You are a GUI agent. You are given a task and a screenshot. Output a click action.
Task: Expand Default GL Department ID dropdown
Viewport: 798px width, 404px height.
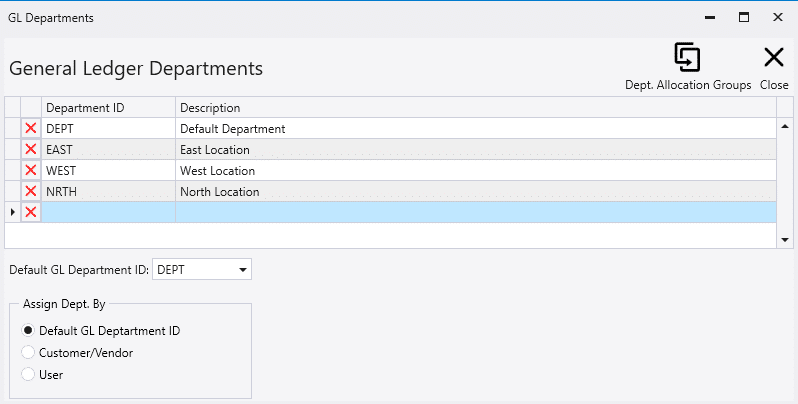[243, 270]
